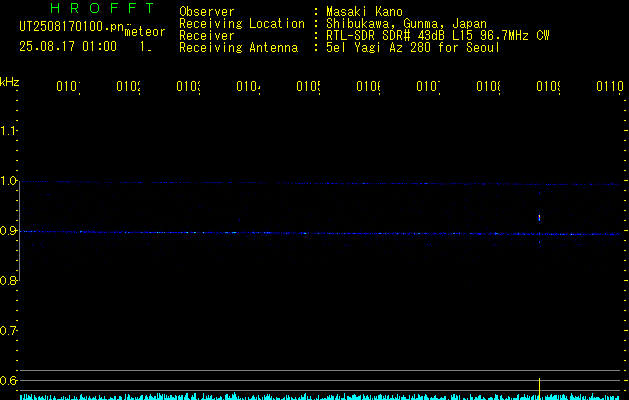The width and height of the screenshot is (629, 400).
Task: Click the 0110 time axis marker
Action: 610,86
